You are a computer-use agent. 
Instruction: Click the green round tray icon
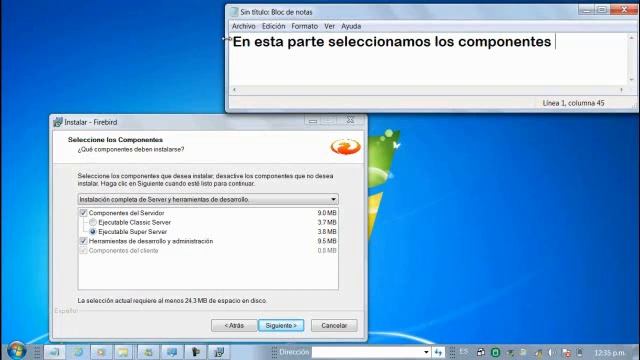pos(495,352)
